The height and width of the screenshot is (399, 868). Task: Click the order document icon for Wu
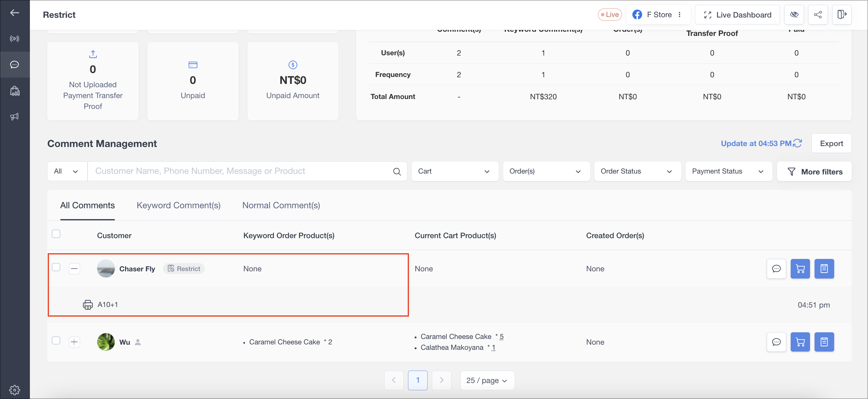(824, 342)
